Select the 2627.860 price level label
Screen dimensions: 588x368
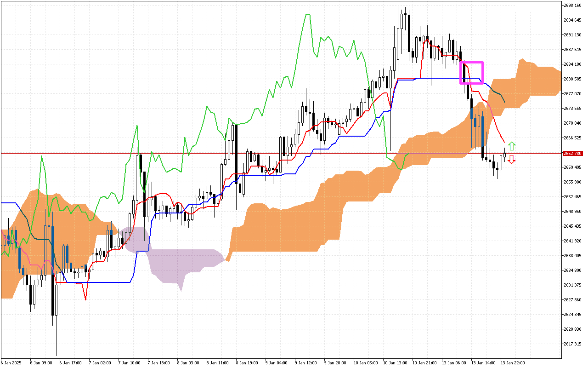tap(573, 300)
